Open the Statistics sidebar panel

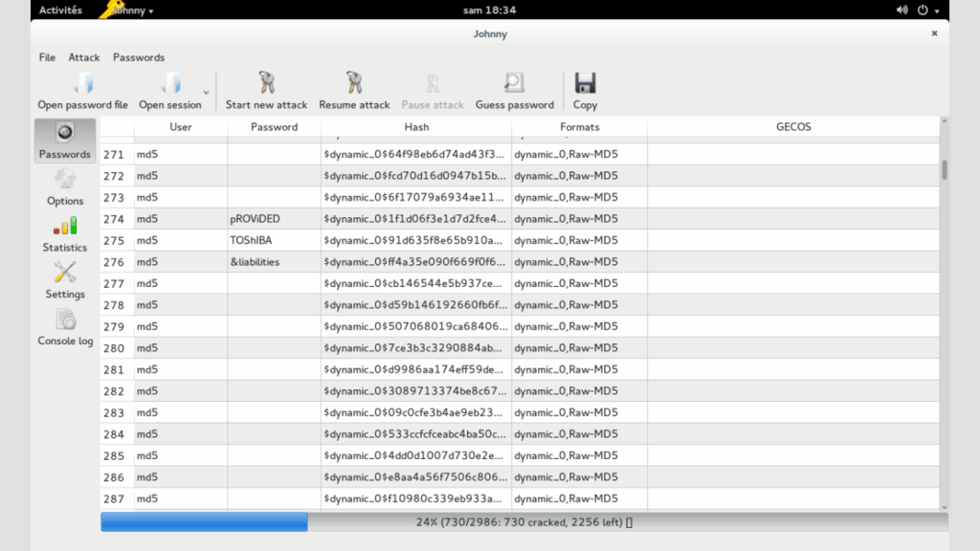(65, 234)
